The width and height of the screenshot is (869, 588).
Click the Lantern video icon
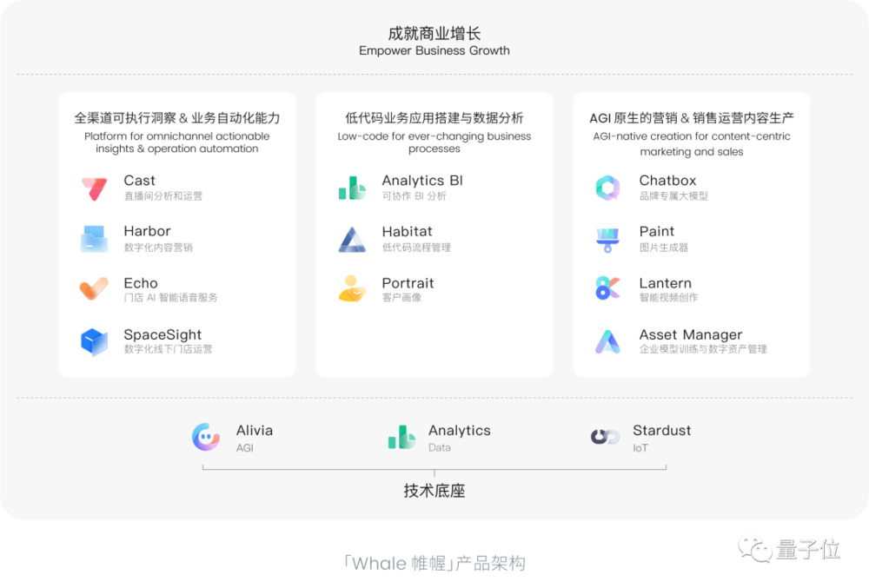(x=608, y=287)
